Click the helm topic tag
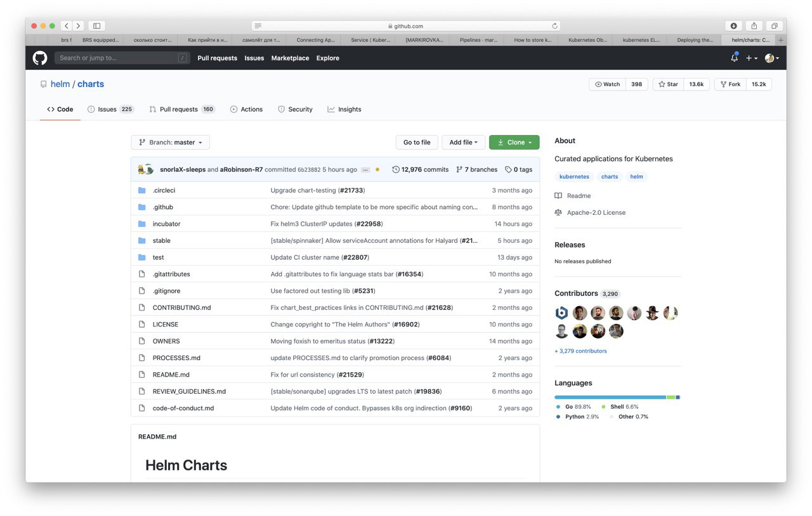This screenshot has width=812, height=516. 636,177
